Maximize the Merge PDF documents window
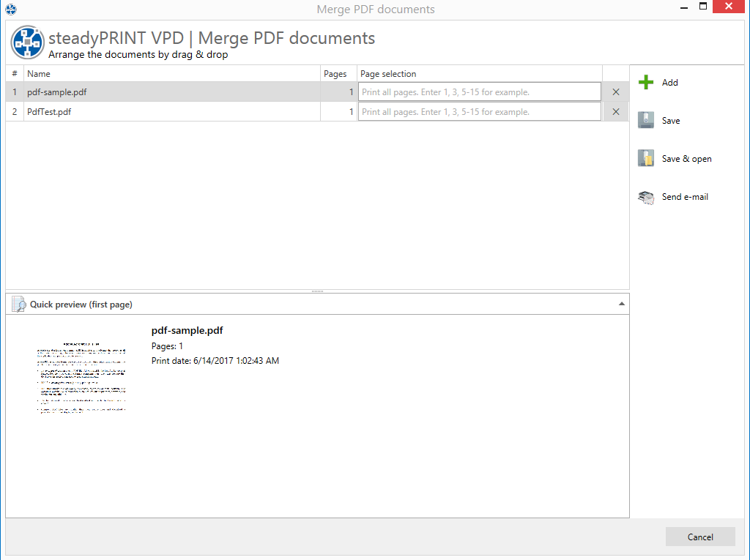This screenshot has width=750, height=560. [x=703, y=7]
